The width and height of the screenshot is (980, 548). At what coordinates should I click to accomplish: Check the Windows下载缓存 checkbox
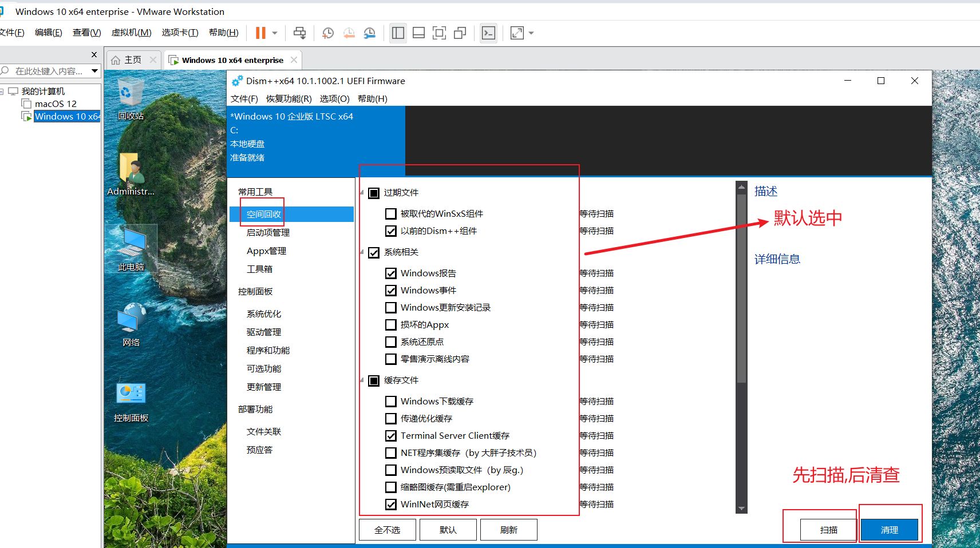click(391, 402)
